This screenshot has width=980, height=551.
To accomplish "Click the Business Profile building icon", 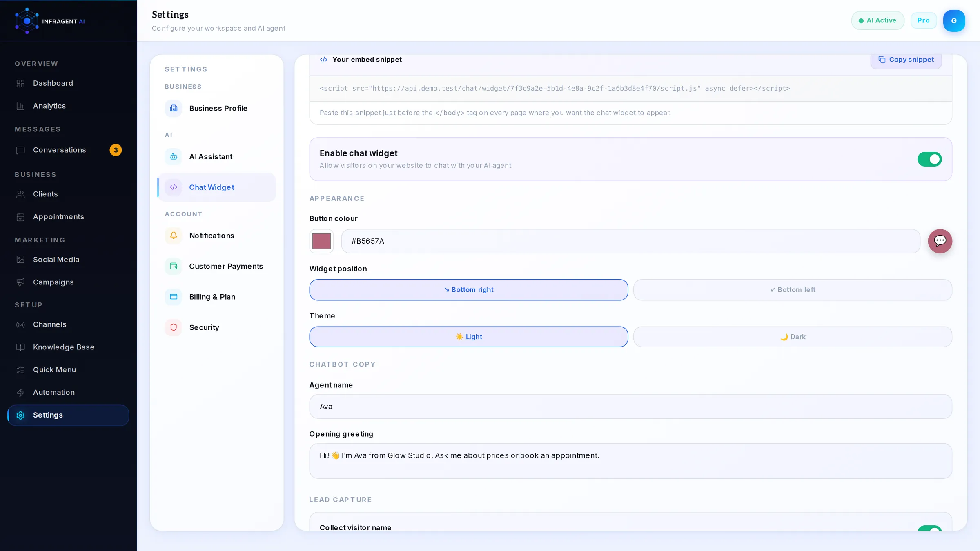I will [x=174, y=108].
